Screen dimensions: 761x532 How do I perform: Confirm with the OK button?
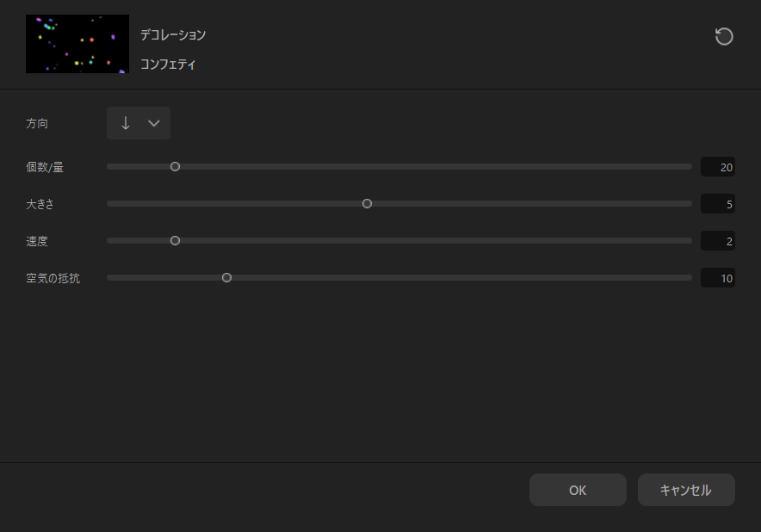click(578, 490)
